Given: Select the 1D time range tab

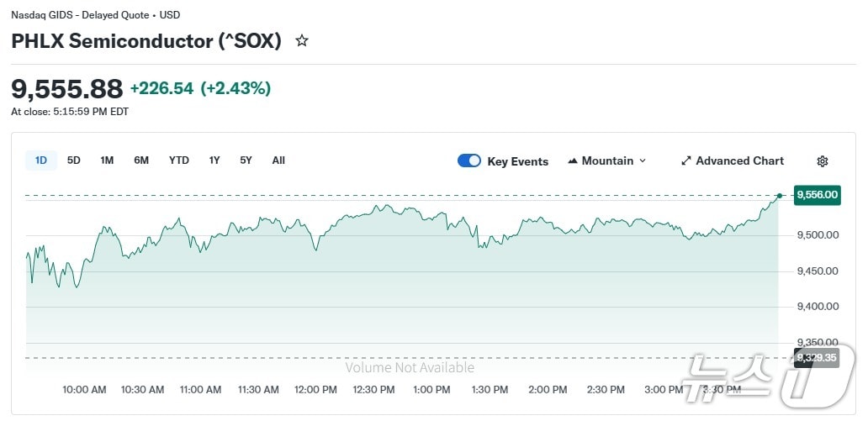Looking at the screenshot, I should coord(41,161).
